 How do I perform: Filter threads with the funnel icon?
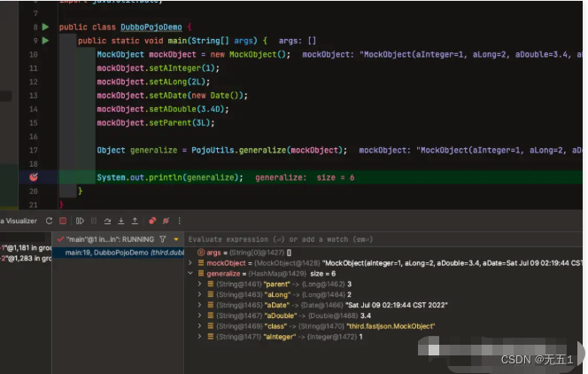(163, 239)
